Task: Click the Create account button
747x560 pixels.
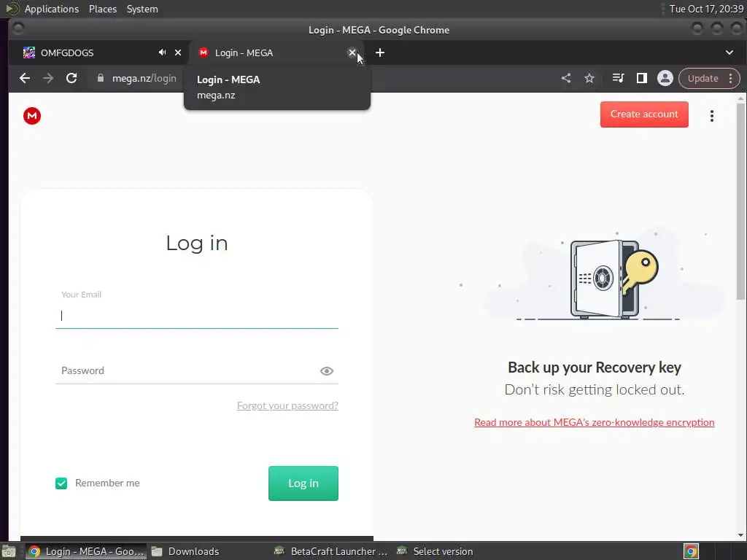Action: 644,114
